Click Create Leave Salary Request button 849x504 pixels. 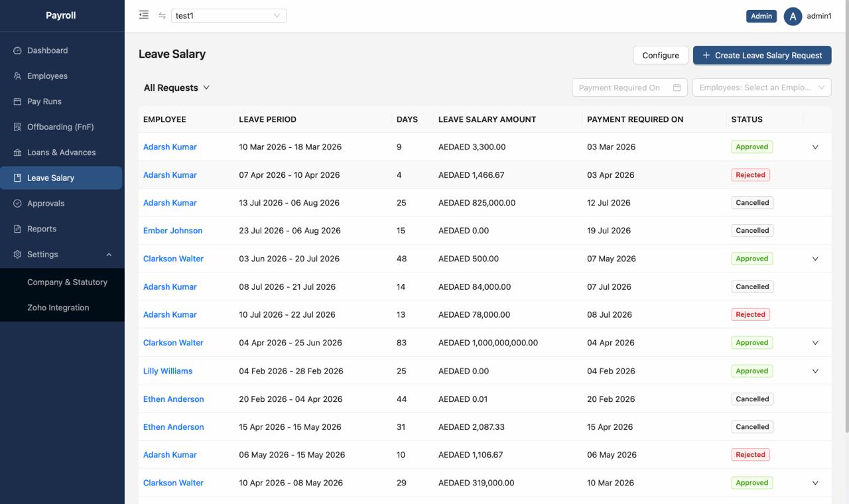(762, 55)
